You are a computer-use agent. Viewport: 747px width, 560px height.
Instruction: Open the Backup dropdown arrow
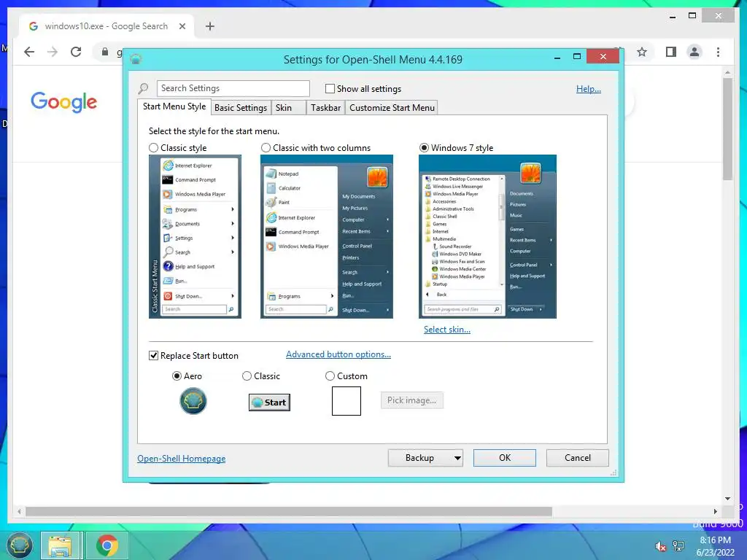coord(457,458)
